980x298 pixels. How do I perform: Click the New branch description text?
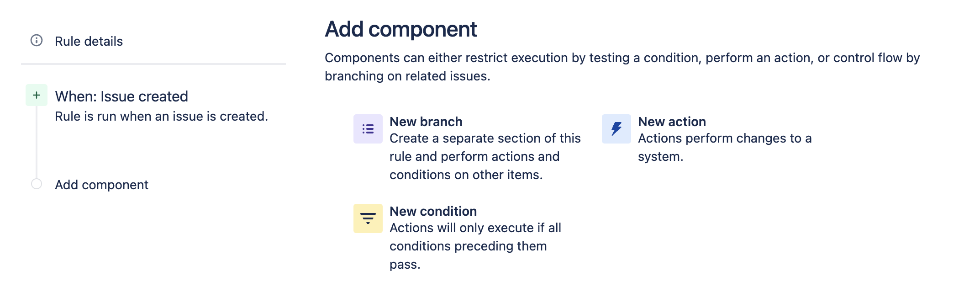[485, 156]
